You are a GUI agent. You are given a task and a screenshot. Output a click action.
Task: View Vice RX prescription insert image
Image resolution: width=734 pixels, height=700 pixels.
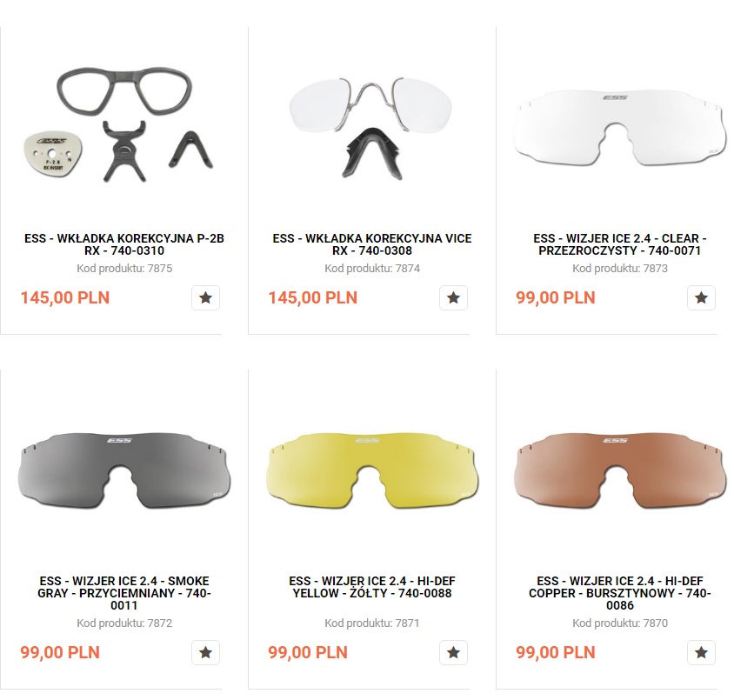click(x=370, y=127)
